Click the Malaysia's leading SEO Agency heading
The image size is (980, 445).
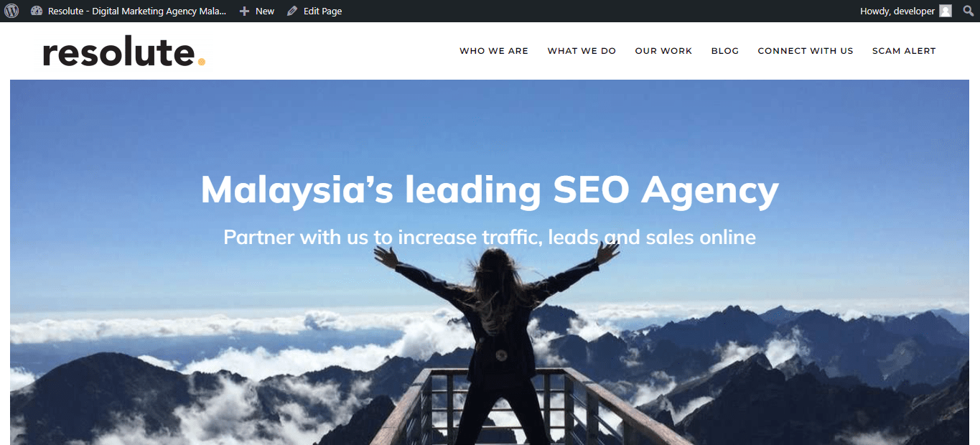pyautogui.click(x=490, y=191)
